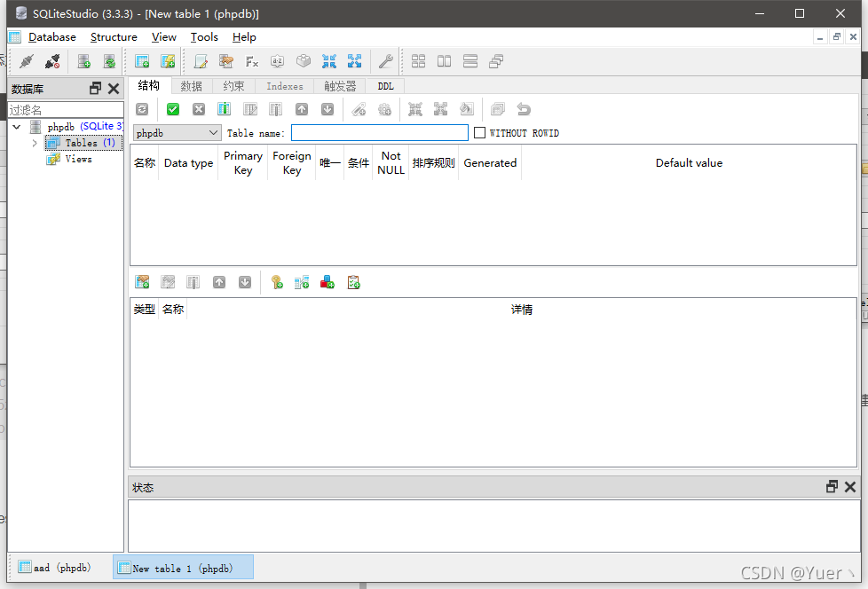
Task: Select the New table 1 task button
Action: (182, 567)
